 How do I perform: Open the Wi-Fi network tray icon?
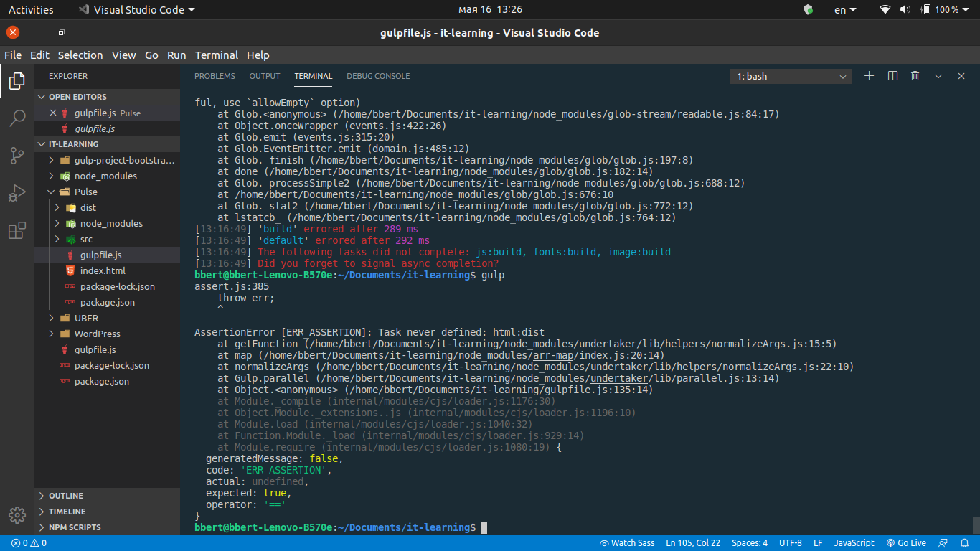885,9
